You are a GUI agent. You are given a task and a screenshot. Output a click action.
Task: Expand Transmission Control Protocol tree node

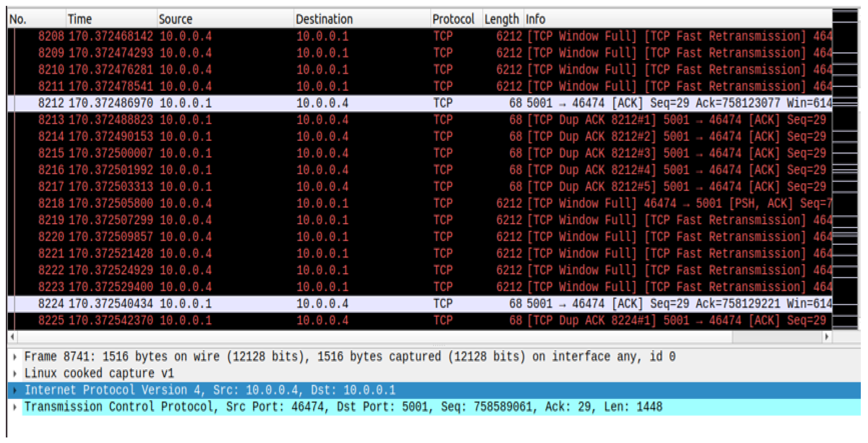[15, 407]
